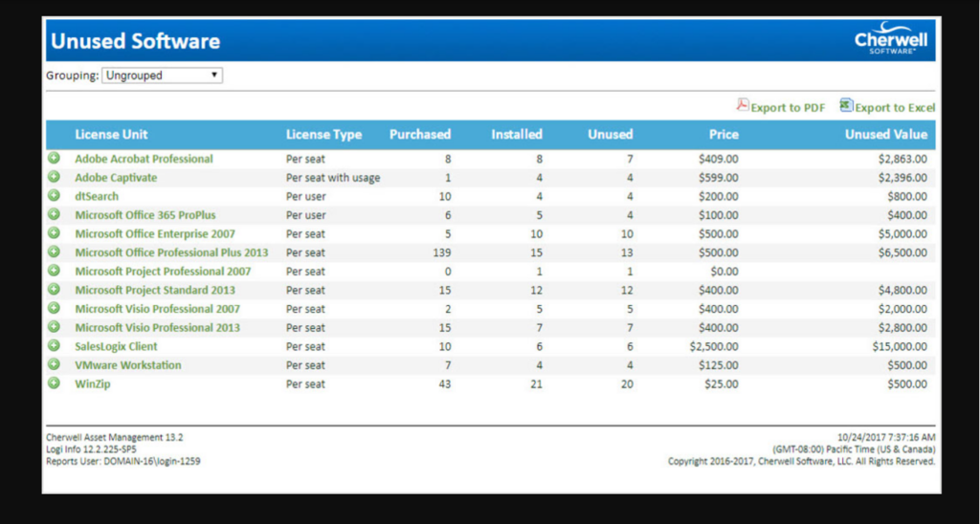Click the $25.00 price for WinZip

pyautogui.click(x=722, y=383)
